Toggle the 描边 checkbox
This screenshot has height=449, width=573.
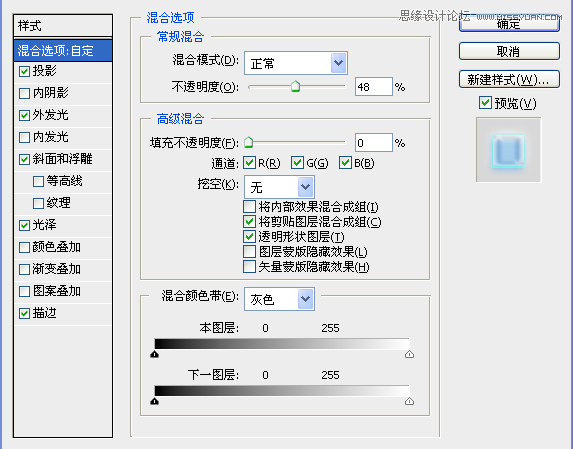tap(24, 313)
